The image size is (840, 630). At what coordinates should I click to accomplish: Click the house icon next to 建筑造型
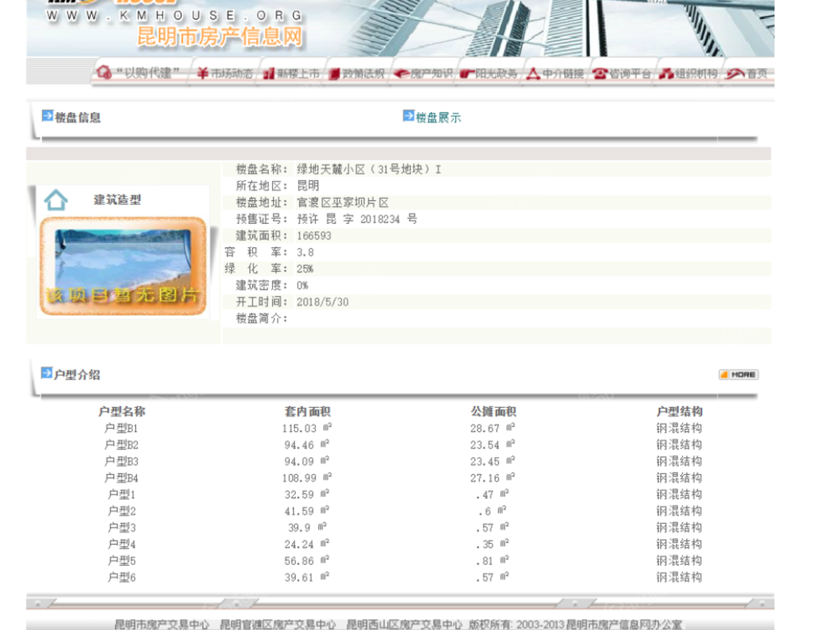(x=56, y=200)
